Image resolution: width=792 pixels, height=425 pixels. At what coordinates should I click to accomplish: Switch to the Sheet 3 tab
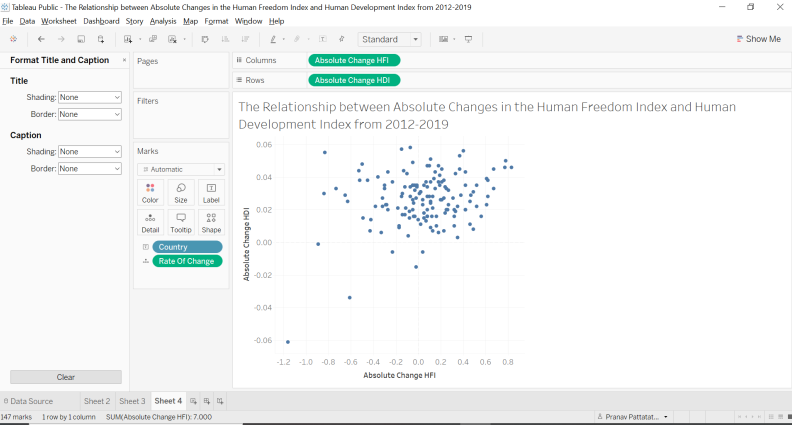click(x=132, y=401)
